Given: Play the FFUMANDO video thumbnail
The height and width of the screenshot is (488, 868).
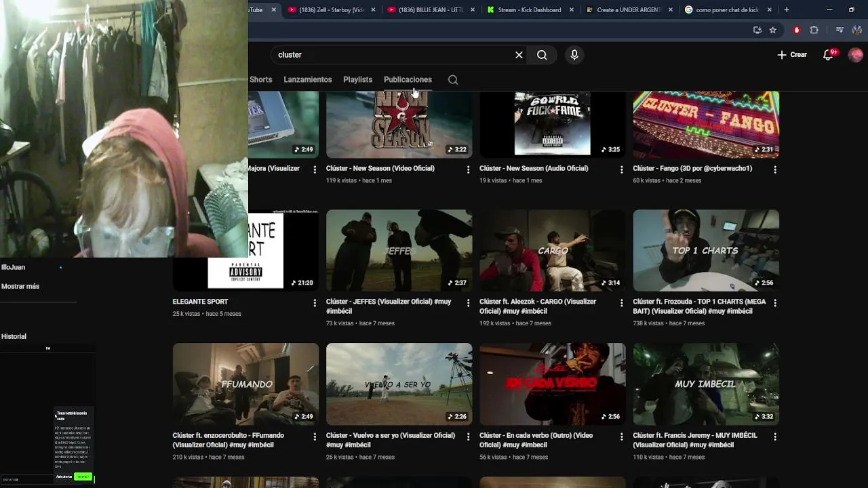Looking at the screenshot, I should pos(245,384).
